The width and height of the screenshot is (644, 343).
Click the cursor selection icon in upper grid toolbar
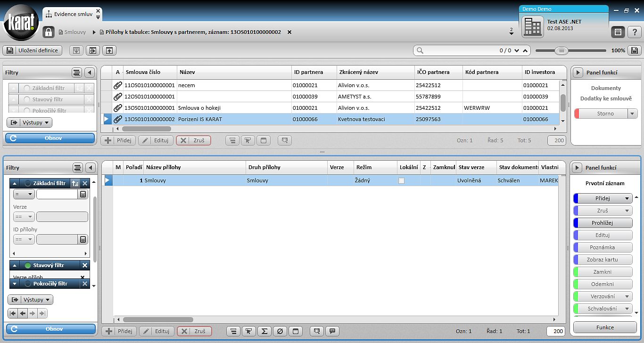247,140
